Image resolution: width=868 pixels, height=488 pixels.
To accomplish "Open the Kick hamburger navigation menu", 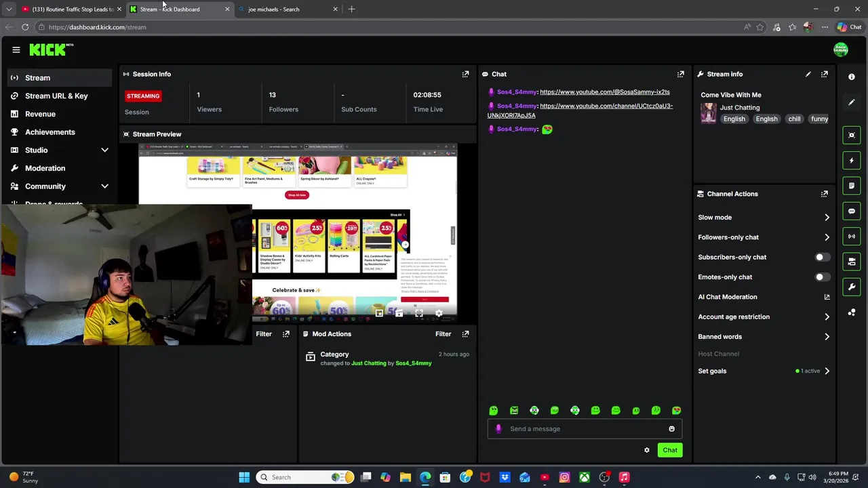I will pyautogui.click(x=16, y=49).
